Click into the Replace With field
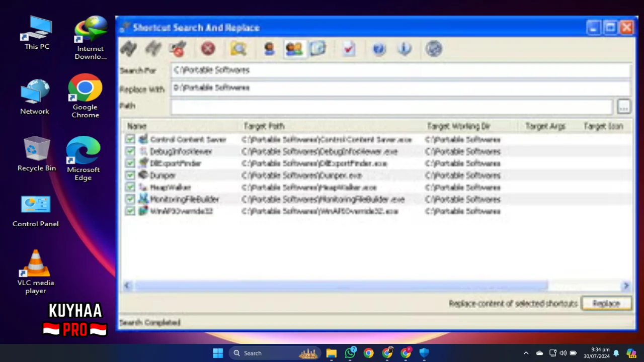 pos(400,88)
